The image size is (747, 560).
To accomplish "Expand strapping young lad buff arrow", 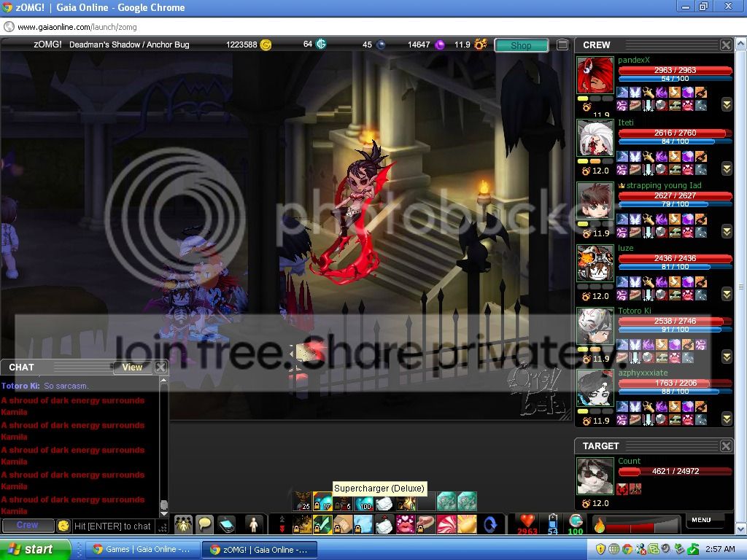I will 727,231.
